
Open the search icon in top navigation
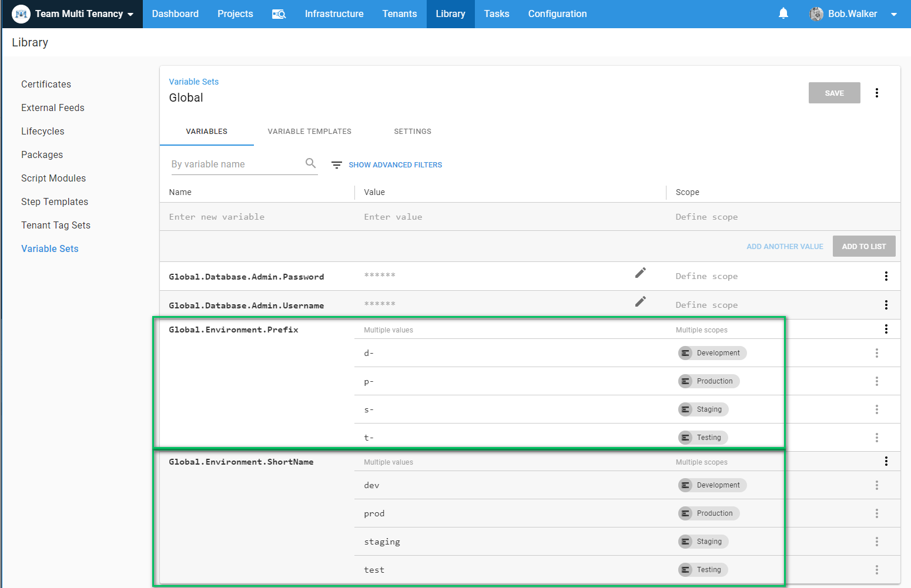coord(279,14)
